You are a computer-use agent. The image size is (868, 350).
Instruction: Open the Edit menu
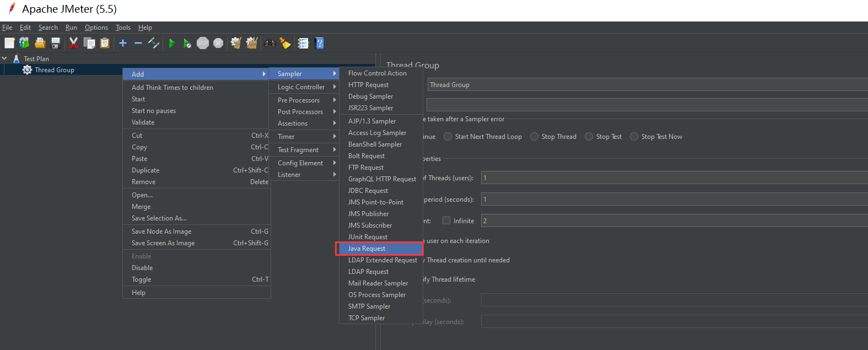tap(25, 28)
